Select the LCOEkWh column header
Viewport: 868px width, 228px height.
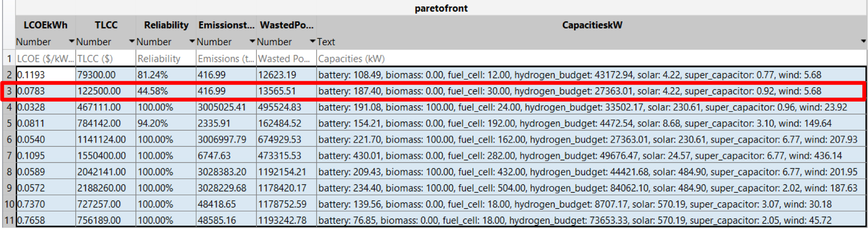point(46,25)
